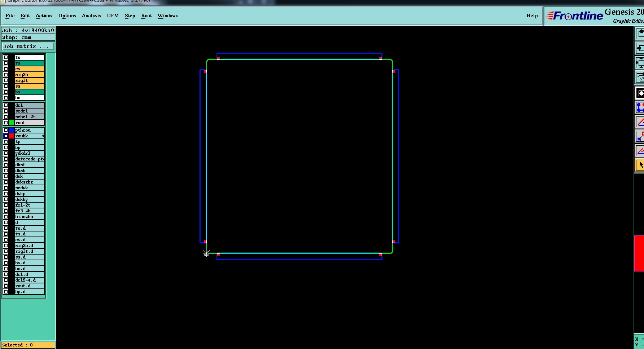Viewport: 644px width, 349px height.
Task: Select the rout.d layer name
Action: click(30, 286)
